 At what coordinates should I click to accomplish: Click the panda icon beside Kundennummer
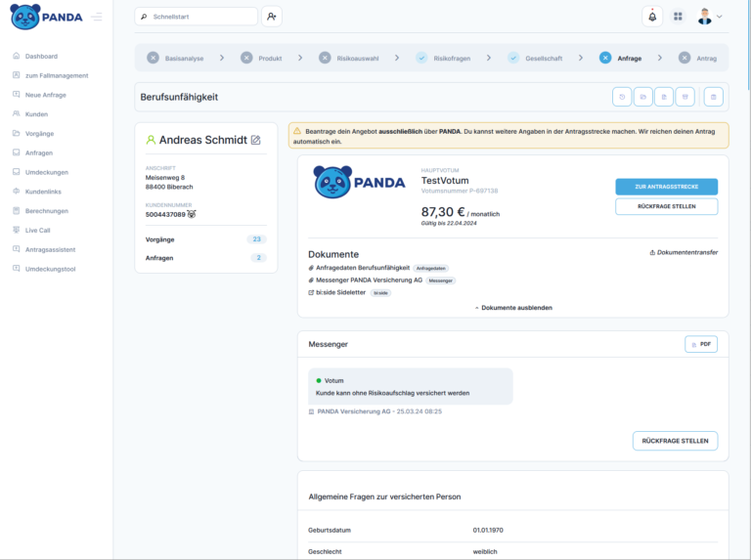pyautogui.click(x=192, y=214)
